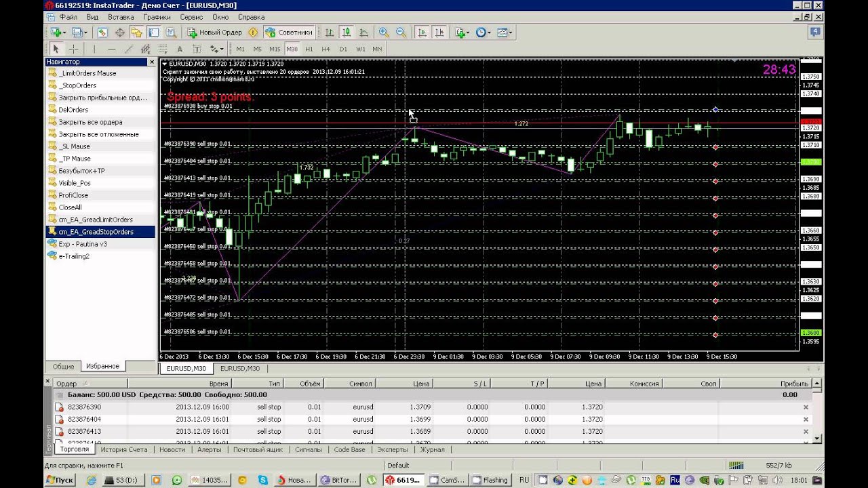Switch to Журнал terminal tab
The height and width of the screenshot is (488, 868).
[x=432, y=449]
